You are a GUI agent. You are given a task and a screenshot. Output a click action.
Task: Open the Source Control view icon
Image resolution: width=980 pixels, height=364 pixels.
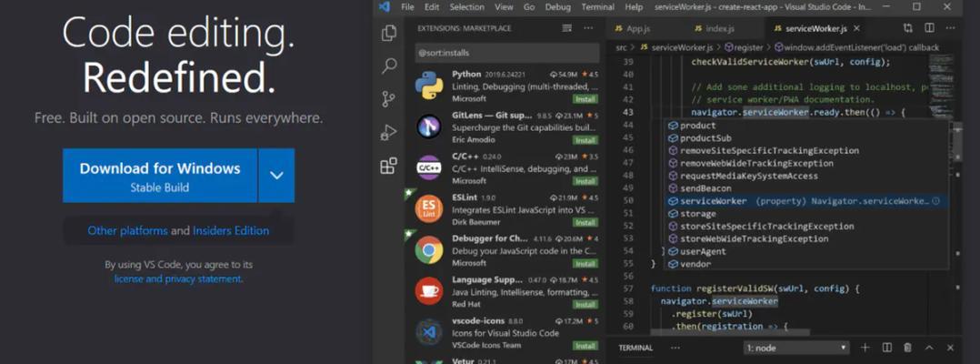point(389,99)
